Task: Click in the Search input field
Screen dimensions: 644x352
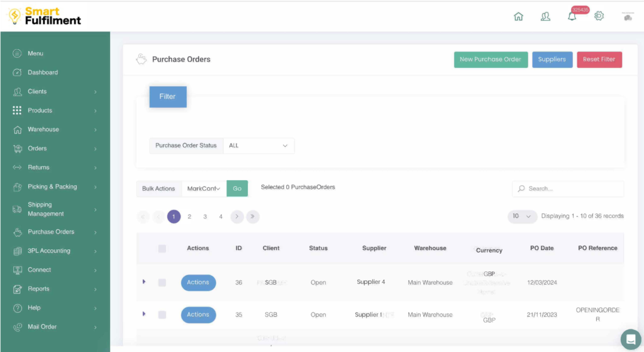Action: click(572, 188)
